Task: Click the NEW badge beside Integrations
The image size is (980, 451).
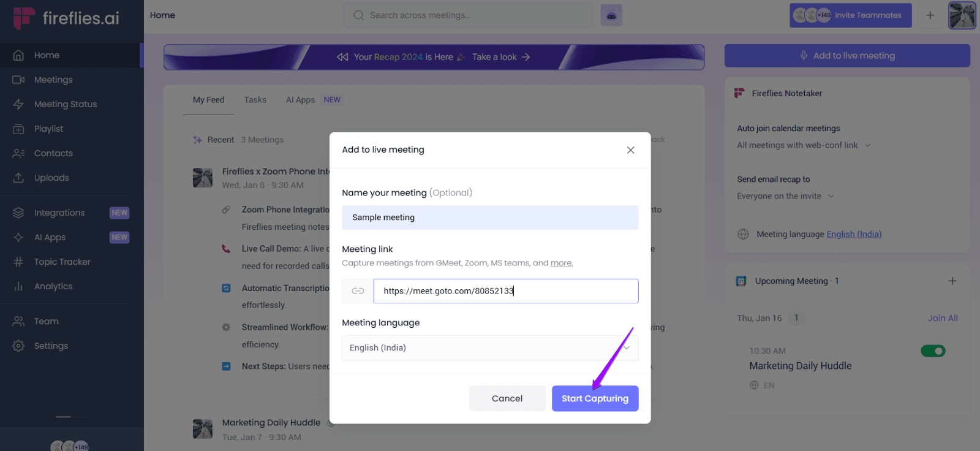Action: pos(119,213)
